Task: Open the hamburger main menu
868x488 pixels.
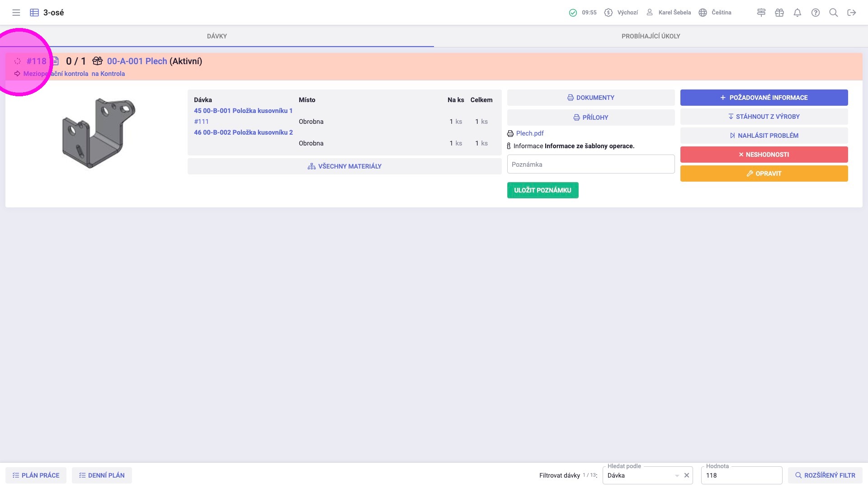Action: 16,13
